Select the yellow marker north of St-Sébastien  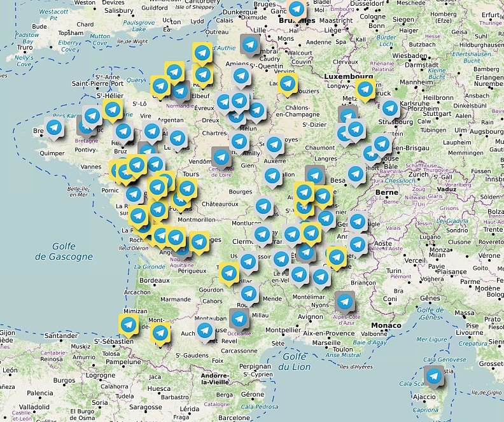pyautogui.click(x=129, y=325)
